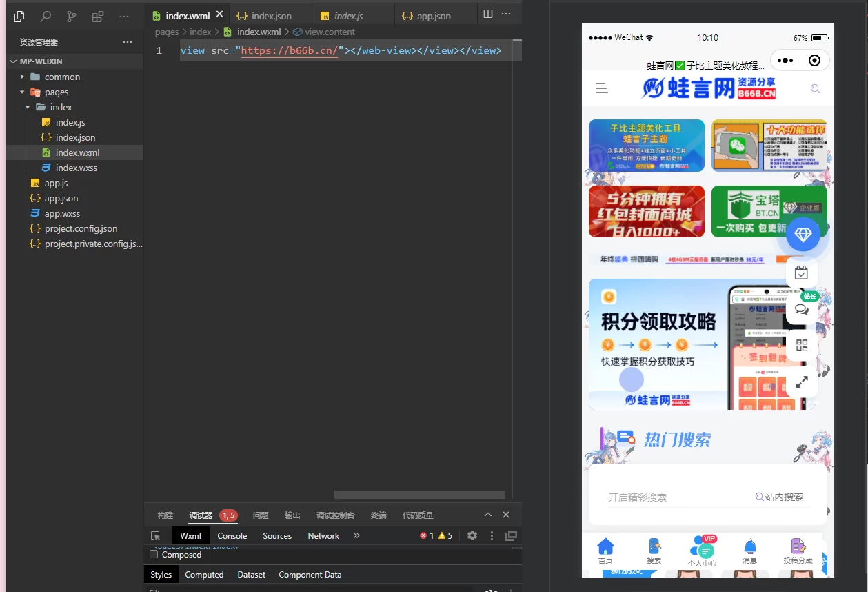This screenshot has height=592, width=868.
Task: Collapse the MP-WEIXIN project root
Action: (x=14, y=61)
